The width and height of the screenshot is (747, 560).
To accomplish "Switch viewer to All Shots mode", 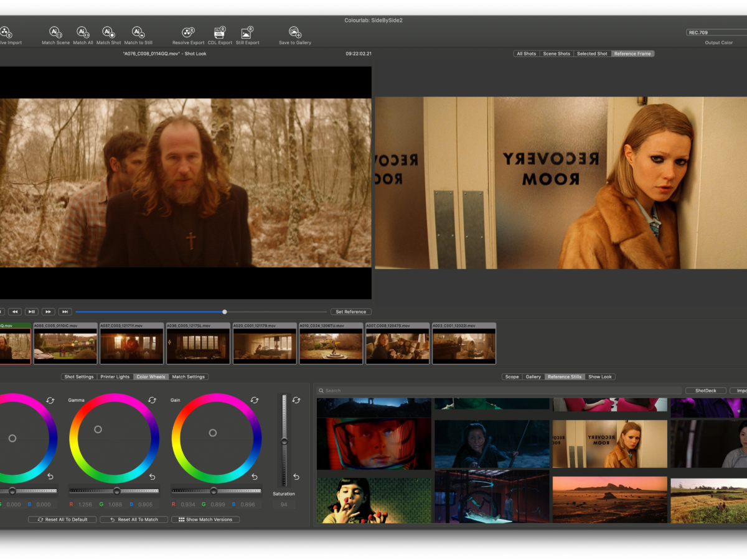I will pos(526,54).
